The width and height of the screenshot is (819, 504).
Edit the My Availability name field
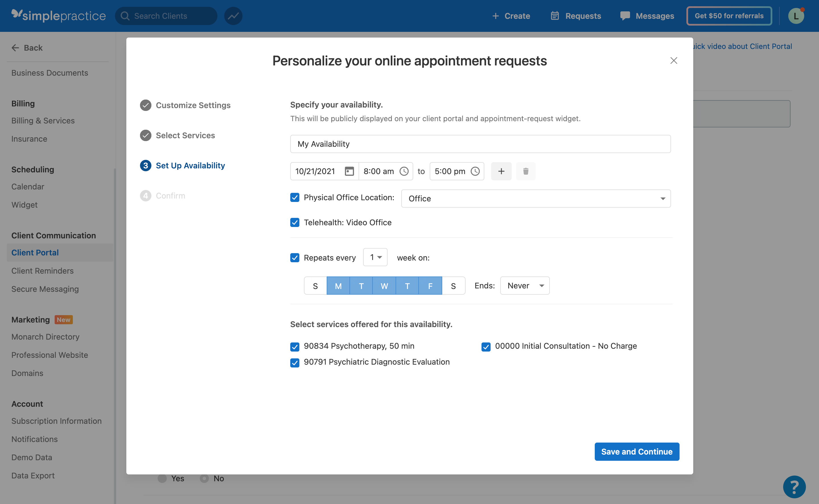[x=480, y=144]
